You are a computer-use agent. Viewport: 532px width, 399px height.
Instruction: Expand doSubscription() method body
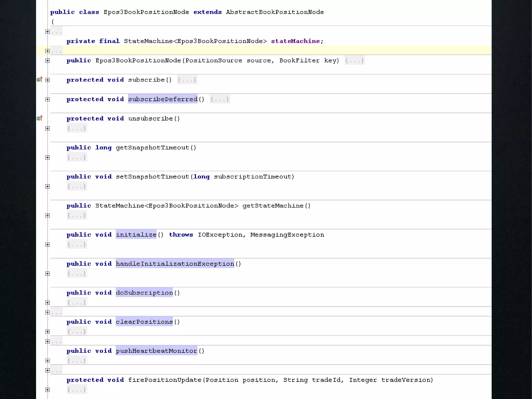pos(48,303)
